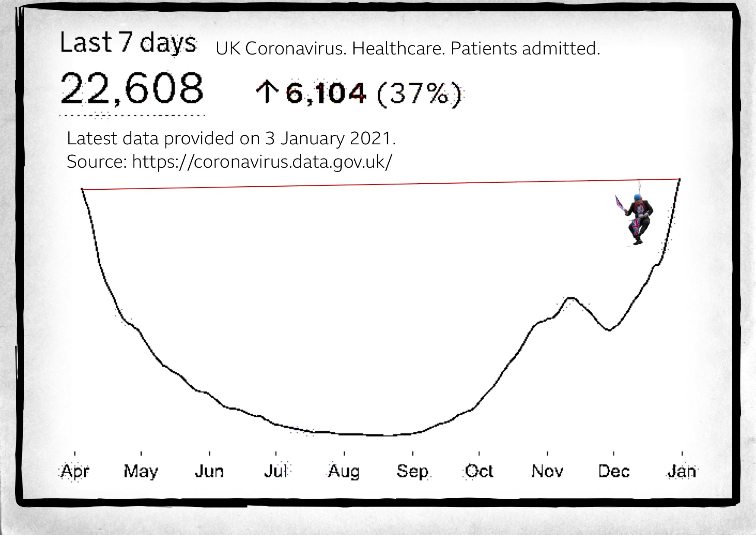This screenshot has width=756, height=535.
Task: Click the blue helmet on the hanging figure
Action: tap(638, 197)
